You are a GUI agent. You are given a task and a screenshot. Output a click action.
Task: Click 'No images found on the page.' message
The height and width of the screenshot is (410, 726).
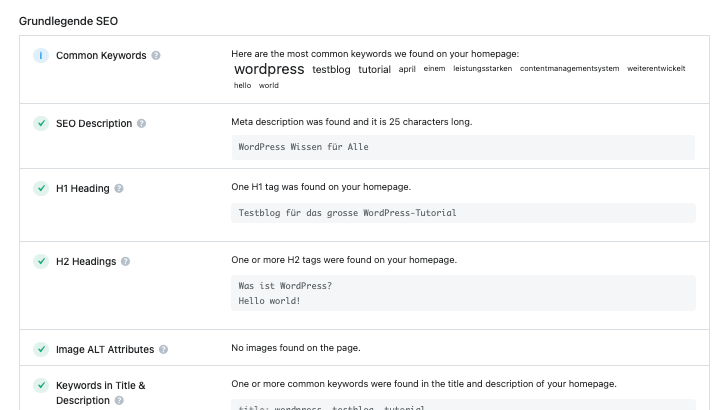coord(296,348)
